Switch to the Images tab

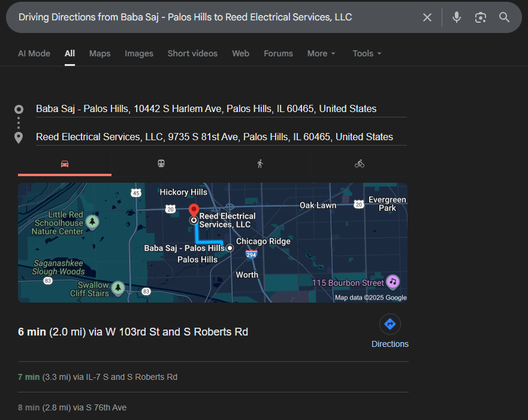click(139, 53)
